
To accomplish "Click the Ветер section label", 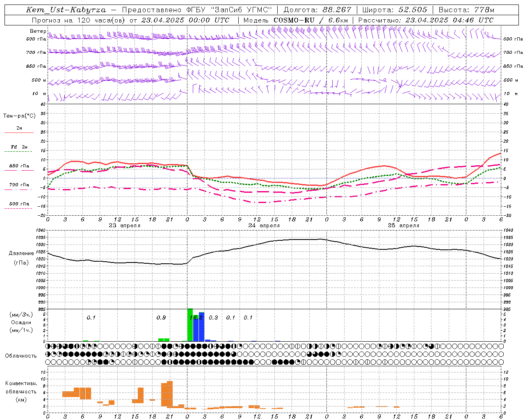I will [x=38, y=31].
